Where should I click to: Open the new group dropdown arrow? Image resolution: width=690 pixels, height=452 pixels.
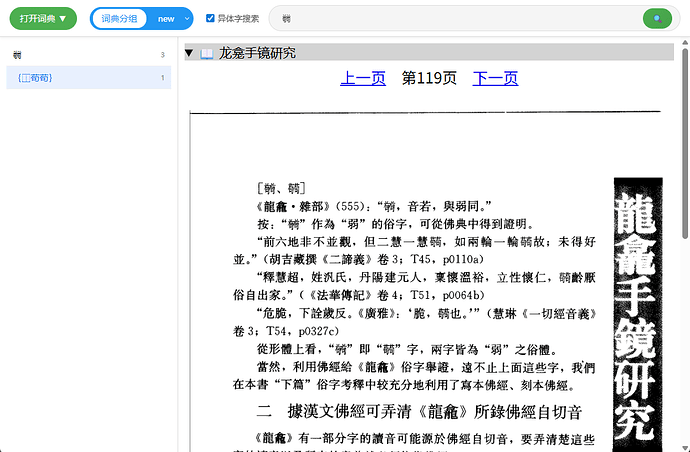[x=187, y=18]
